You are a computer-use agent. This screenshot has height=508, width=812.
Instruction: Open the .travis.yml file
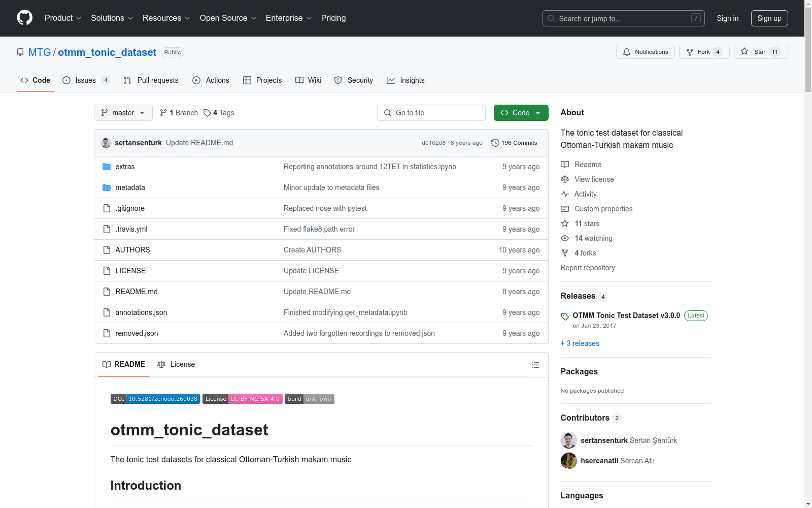[131, 229]
